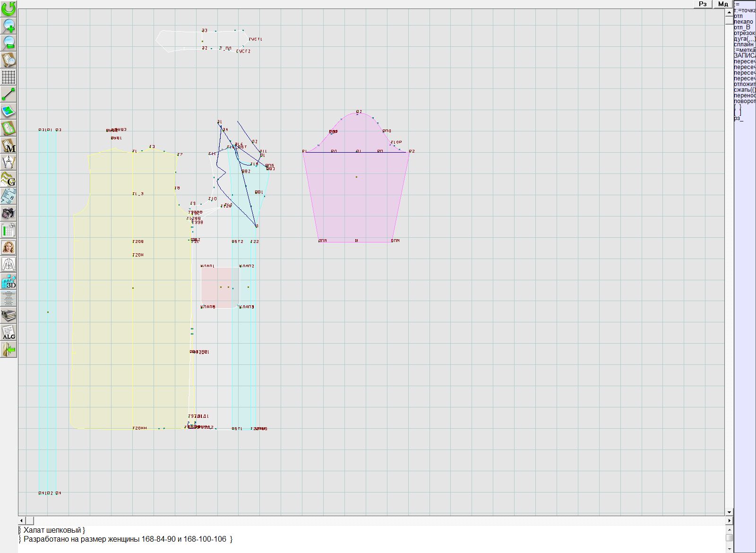Open the jacket technical sketch icon

pos(9,264)
